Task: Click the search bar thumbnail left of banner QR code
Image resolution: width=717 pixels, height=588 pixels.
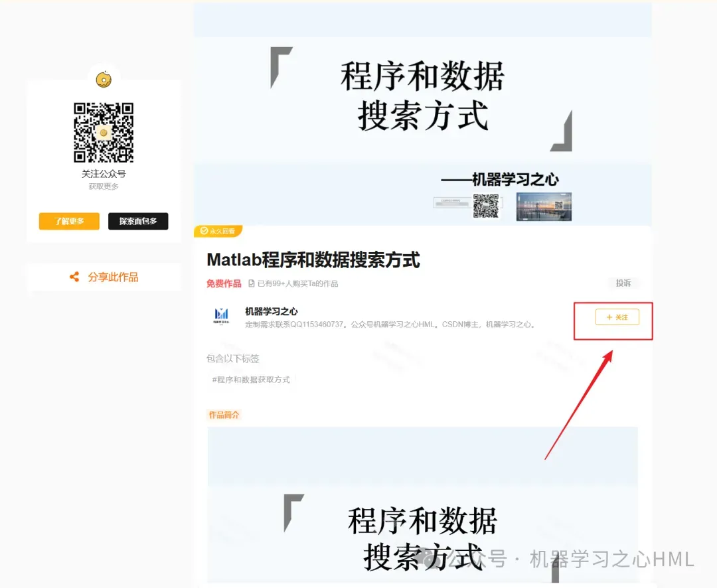Action: click(452, 202)
